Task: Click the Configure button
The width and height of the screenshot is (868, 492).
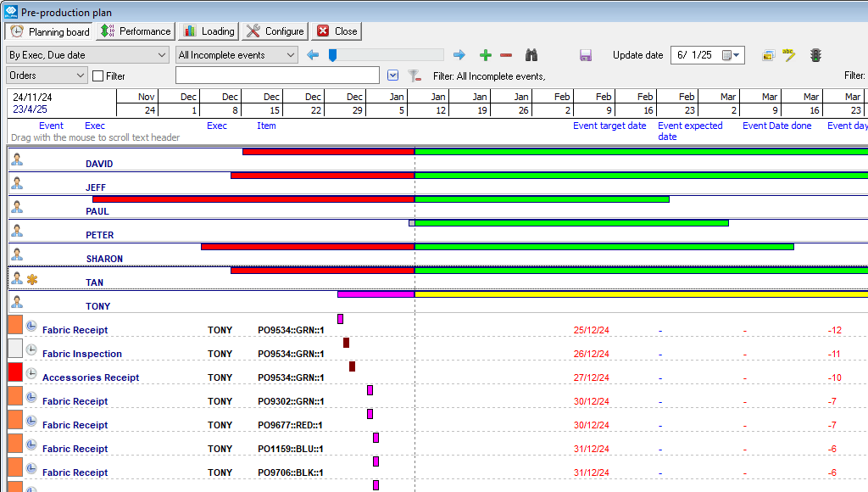Action: click(x=275, y=31)
